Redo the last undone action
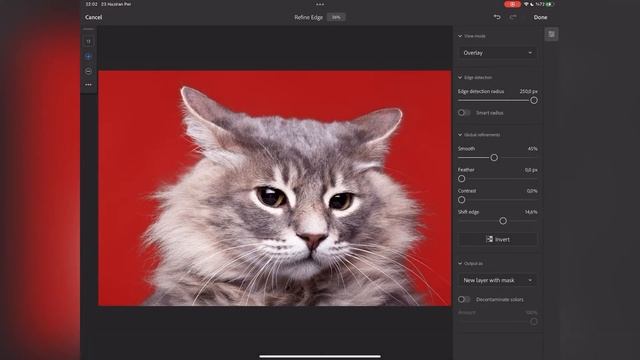640x360 pixels. coord(513,17)
